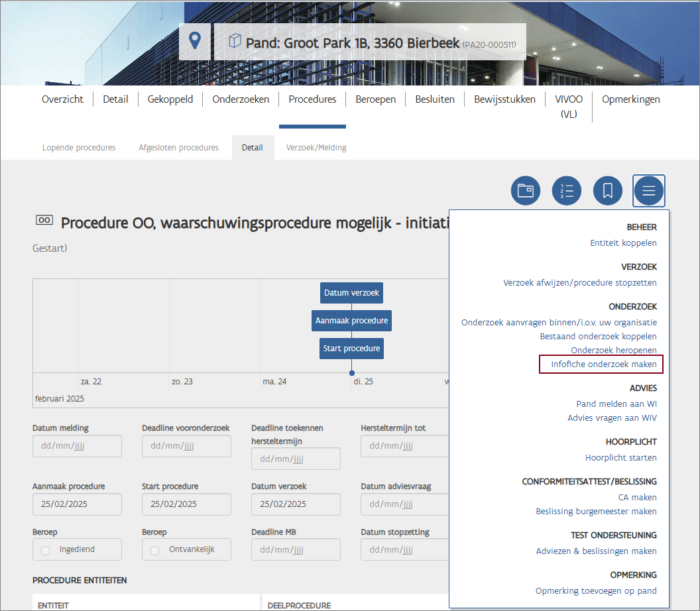Click the building cube icon before Pand
This screenshot has height=611, width=700.
(235, 41)
